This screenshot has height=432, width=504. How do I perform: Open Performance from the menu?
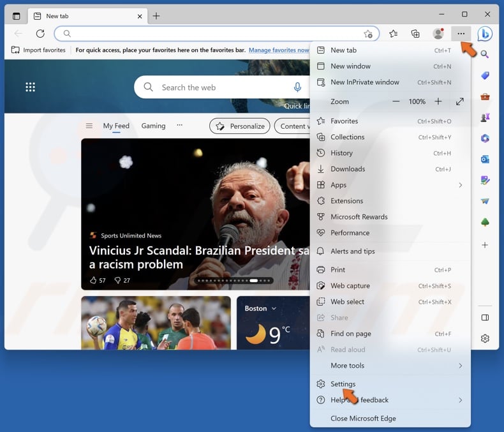pos(390,233)
